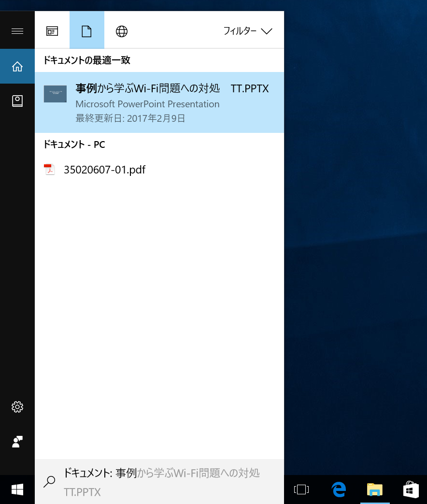
Task: Open the hamburger menu
Action: coord(17,30)
